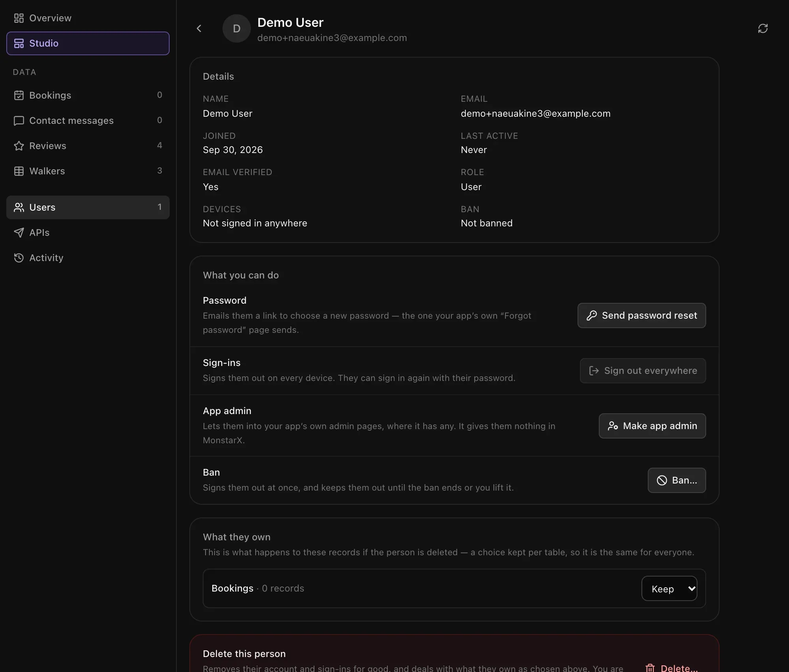The height and width of the screenshot is (672, 789).
Task: Click the Overview grid icon
Action: 19,18
